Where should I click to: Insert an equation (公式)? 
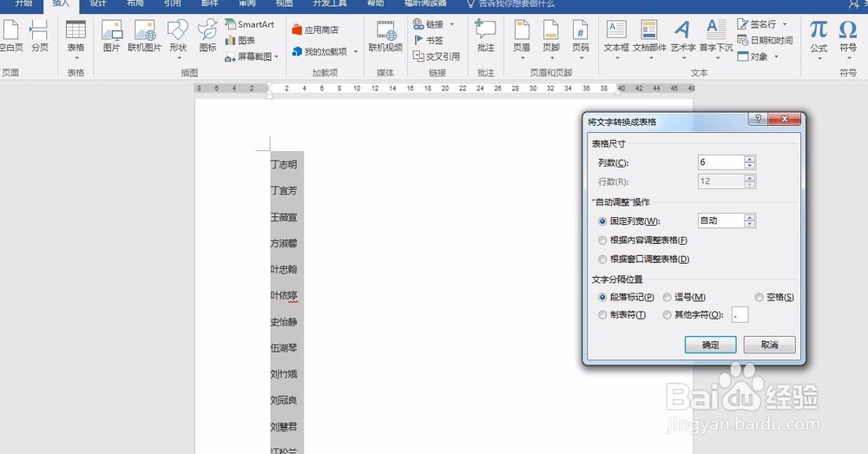819,39
